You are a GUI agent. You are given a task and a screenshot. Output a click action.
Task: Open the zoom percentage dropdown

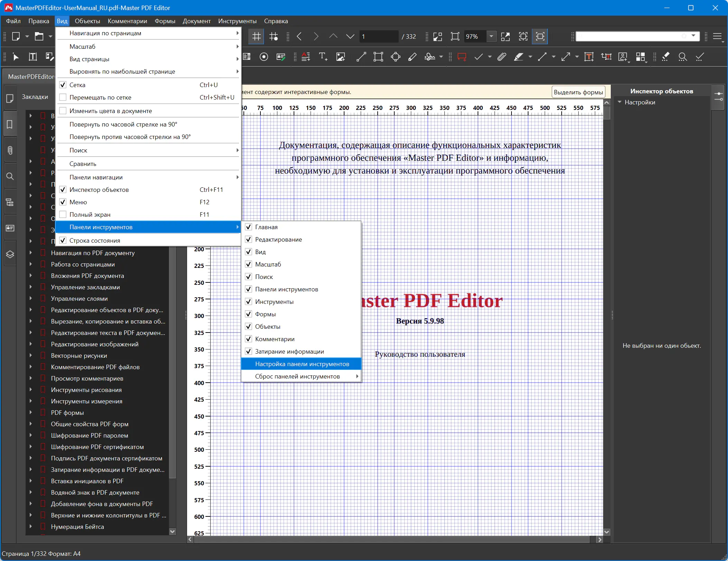(x=491, y=36)
